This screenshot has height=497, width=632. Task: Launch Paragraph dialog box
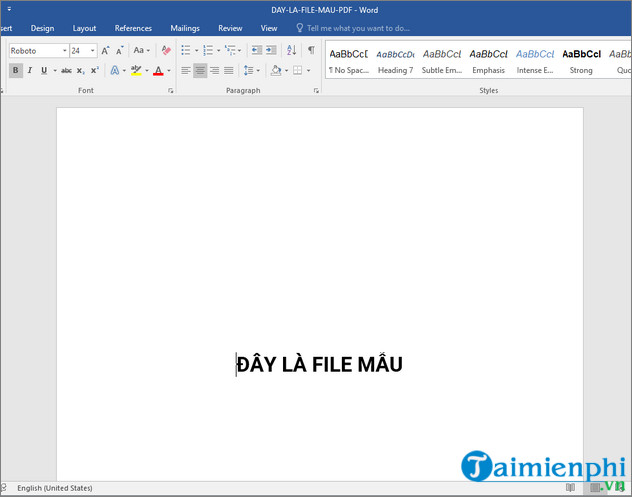316,91
